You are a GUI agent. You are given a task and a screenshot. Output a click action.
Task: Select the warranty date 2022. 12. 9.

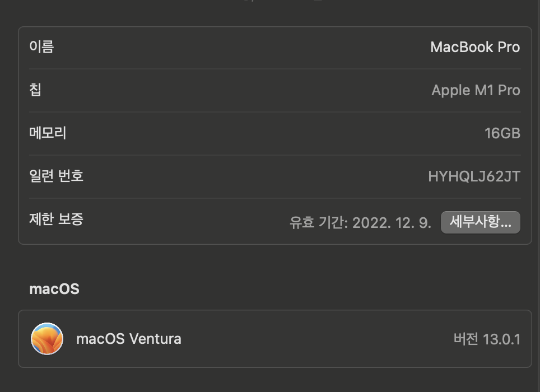tap(392, 223)
